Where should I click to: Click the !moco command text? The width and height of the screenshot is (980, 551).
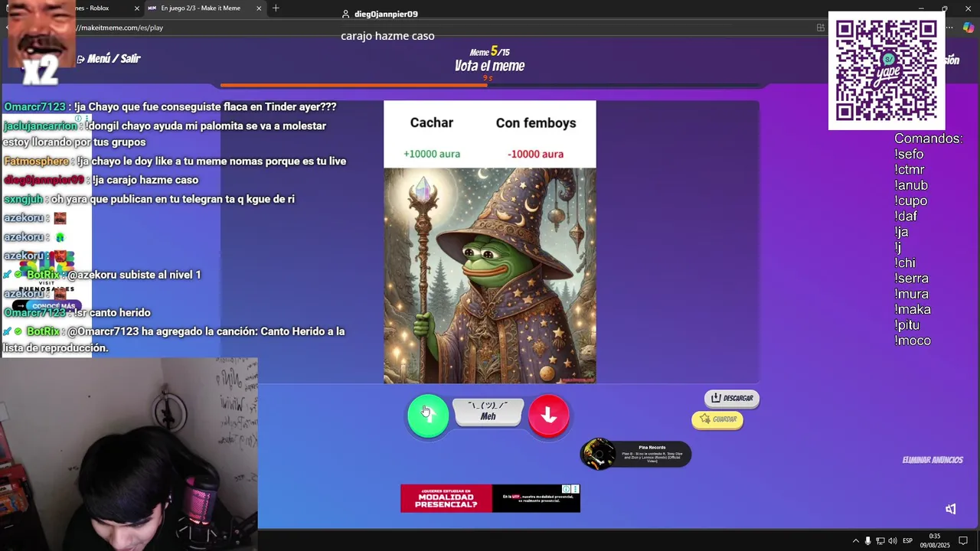(x=913, y=341)
